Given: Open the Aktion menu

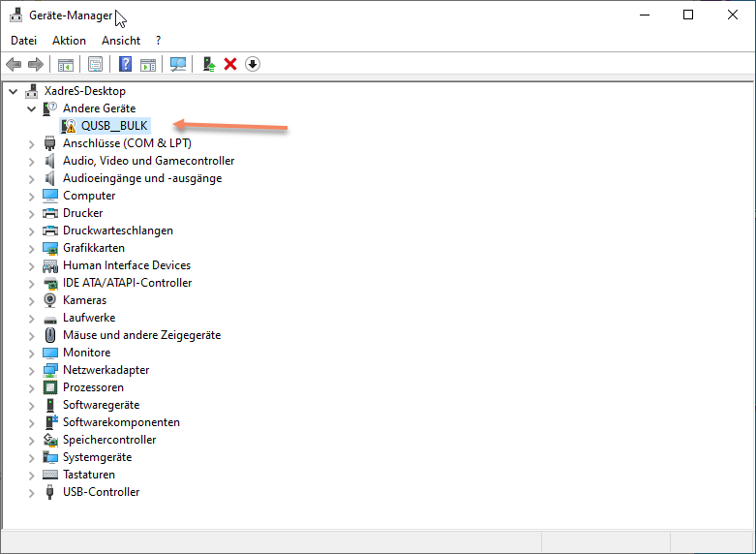Looking at the screenshot, I should 69,41.
